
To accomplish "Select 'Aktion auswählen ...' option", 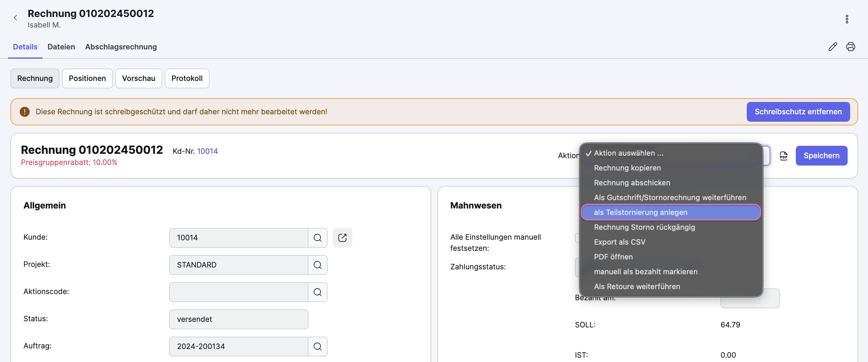I will (x=671, y=153).
